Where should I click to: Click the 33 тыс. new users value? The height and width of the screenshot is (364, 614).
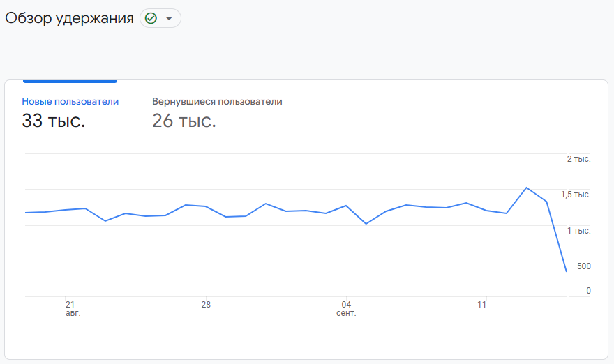tap(54, 121)
